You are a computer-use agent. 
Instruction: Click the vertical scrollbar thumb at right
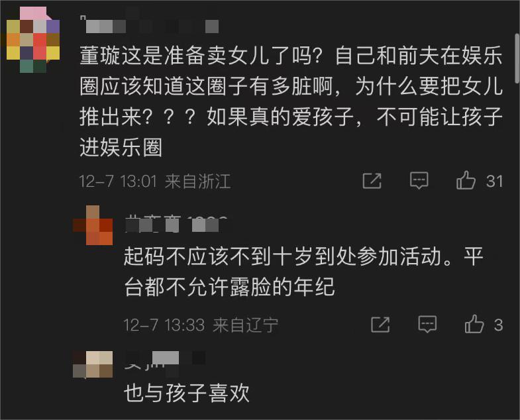coord(517,58)
